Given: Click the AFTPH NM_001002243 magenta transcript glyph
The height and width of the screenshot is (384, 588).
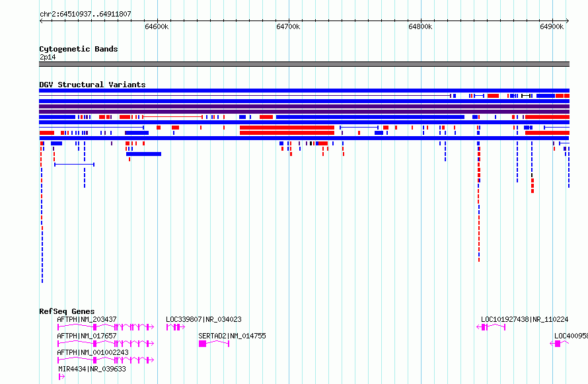Looking at the screenshot, I should click(x=106, y=360).
